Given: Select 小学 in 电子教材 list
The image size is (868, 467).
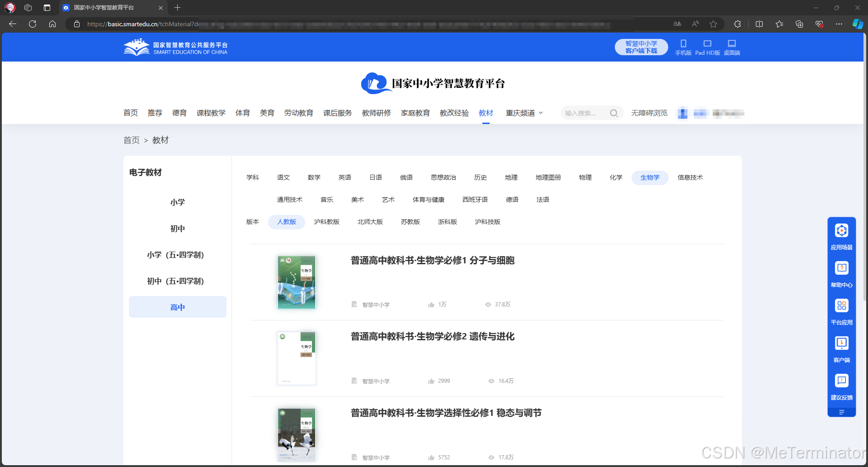Looking at the screenshot, I should click(x=178, y=202).
